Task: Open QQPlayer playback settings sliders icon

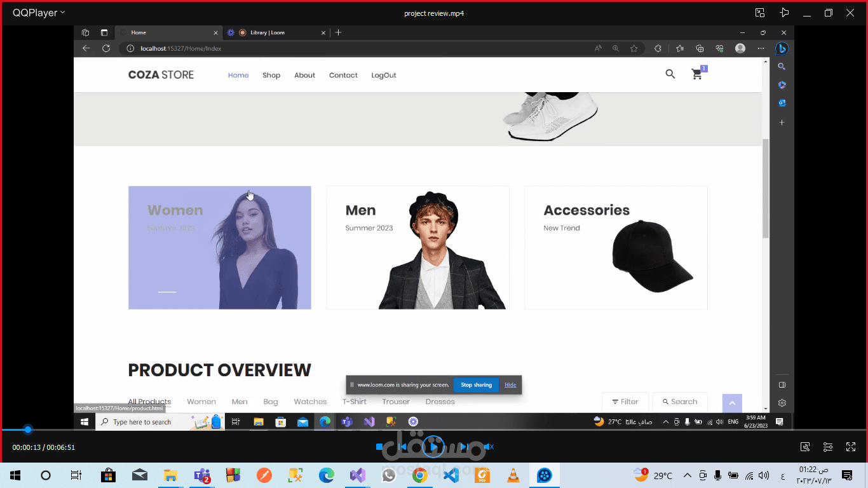Action: point(828,447)
